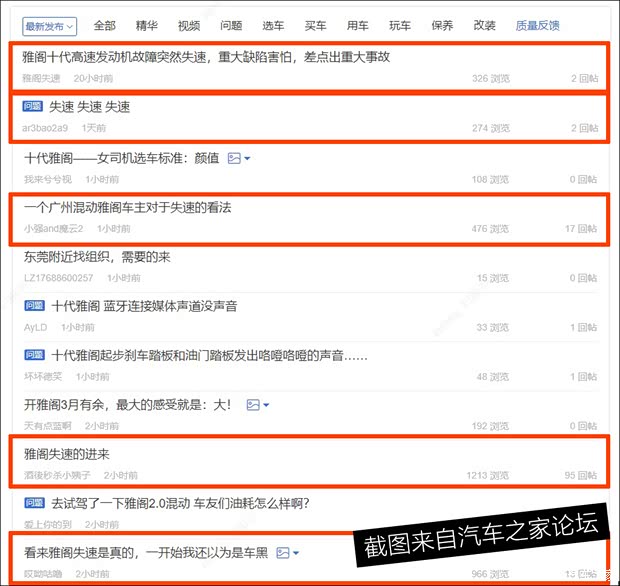Open author profile 天有点蓝啊
The height and width of the screenshot is (586, 620).
tap(47, 426)
